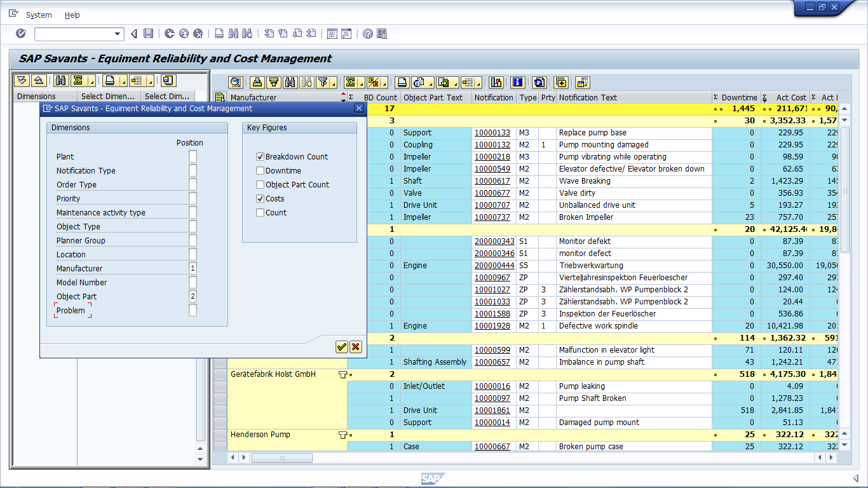Click the Export icon in the grid toolbar
Image resolution: width=868 pixels, height=488 pixels.
[444, 82]
